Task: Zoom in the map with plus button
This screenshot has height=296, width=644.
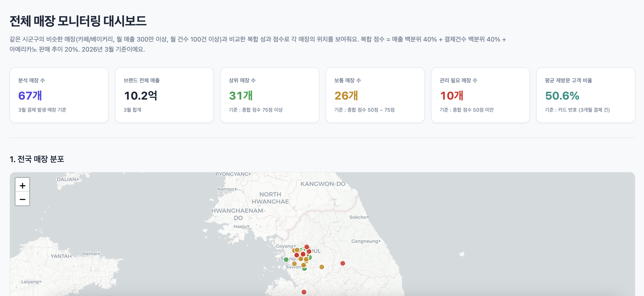Action: 23,185
